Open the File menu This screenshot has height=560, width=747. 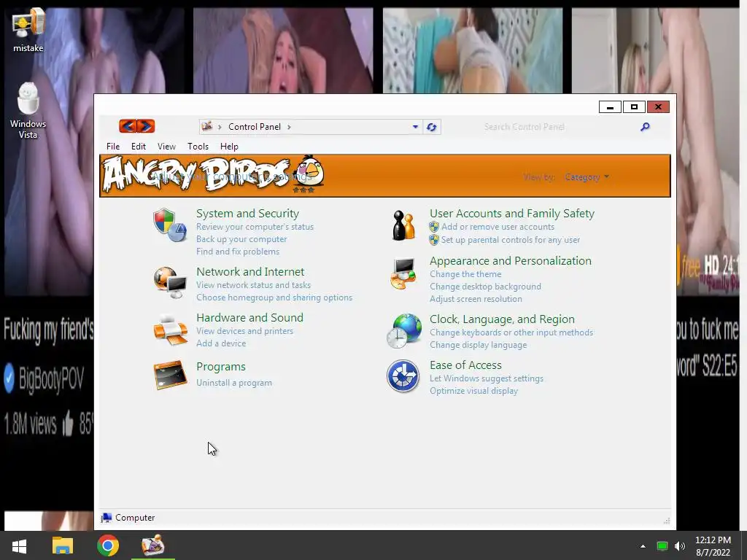click(113, 147)
